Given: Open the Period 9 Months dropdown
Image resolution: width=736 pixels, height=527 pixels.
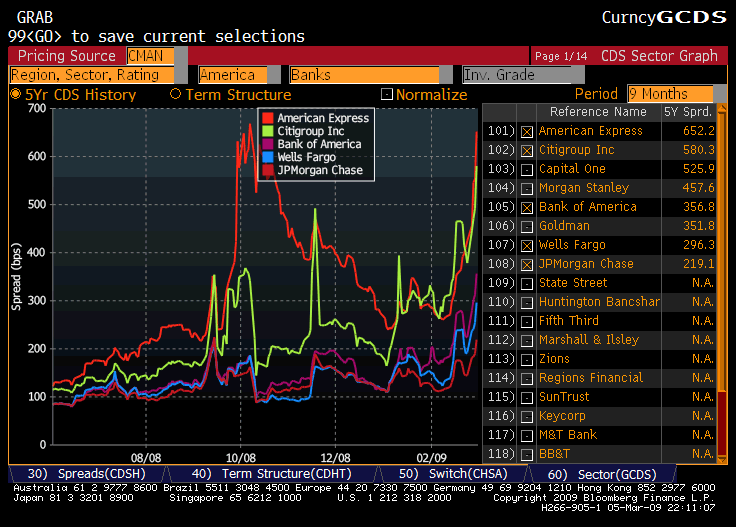Looking at the screenshot, I should pos(671,94).
